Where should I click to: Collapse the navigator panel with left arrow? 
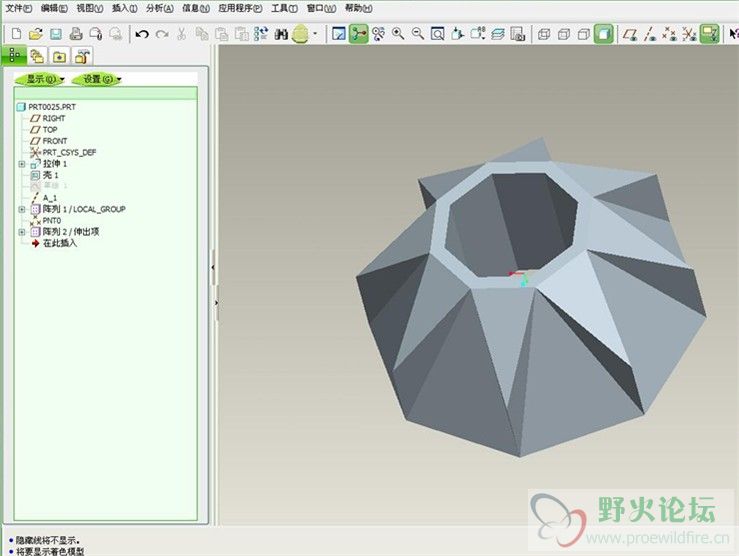pos(213,267)
